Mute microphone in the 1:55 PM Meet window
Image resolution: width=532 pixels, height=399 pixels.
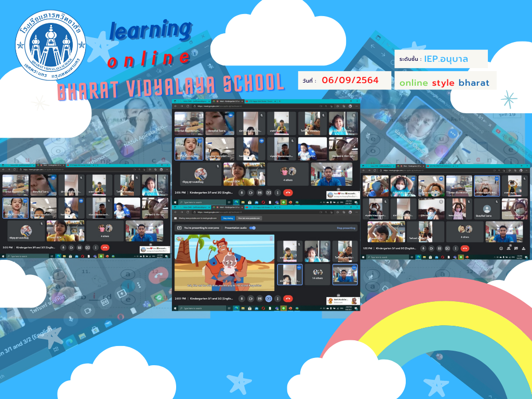(x=423, y=248)
